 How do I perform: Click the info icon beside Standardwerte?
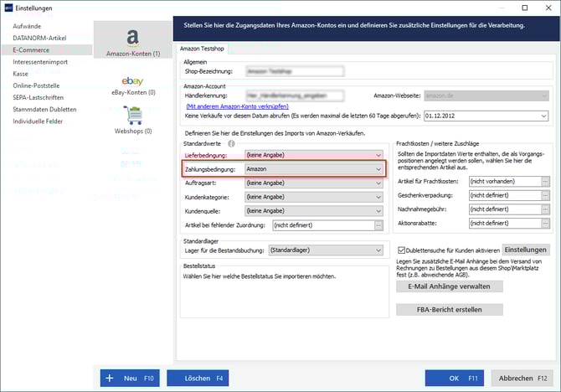pyautogui.click(x=231, y=143)
